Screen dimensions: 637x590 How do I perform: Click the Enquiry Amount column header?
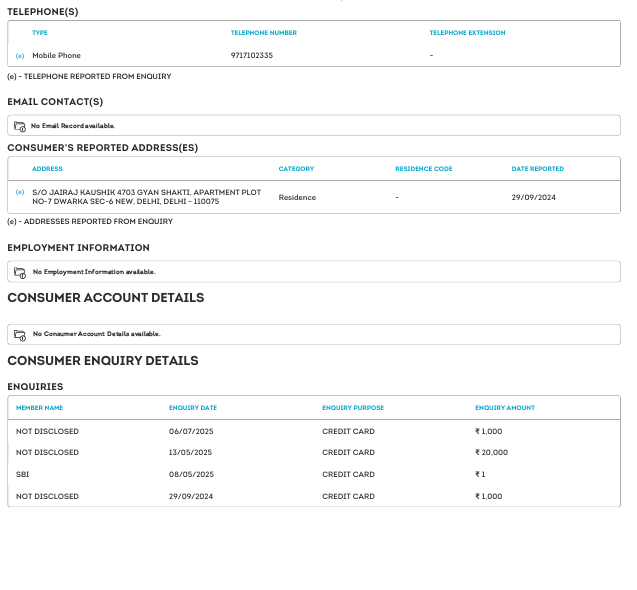click(x=504, y=408)
